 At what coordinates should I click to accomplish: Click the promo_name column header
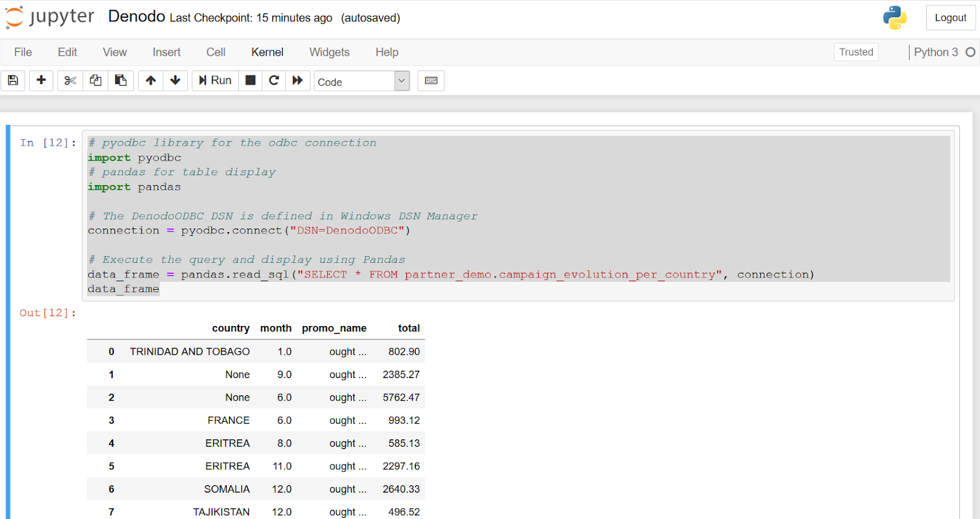coord(334,328)
